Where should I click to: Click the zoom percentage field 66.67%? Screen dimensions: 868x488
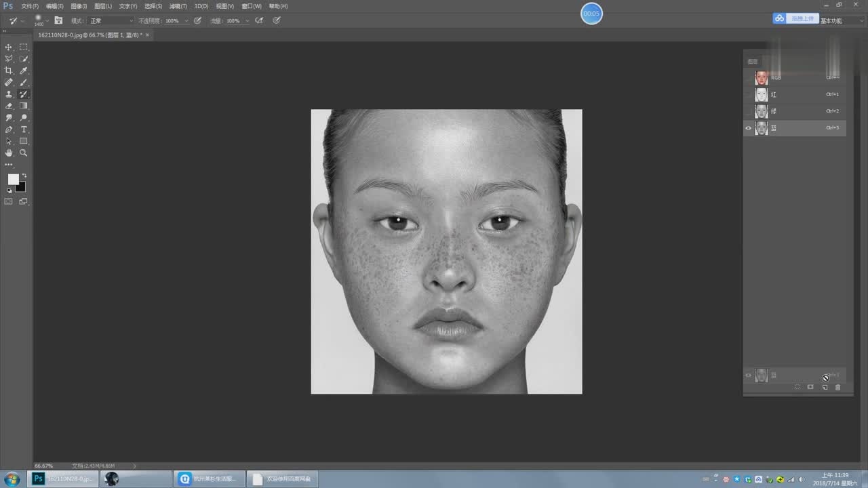(x=44, y=466)
